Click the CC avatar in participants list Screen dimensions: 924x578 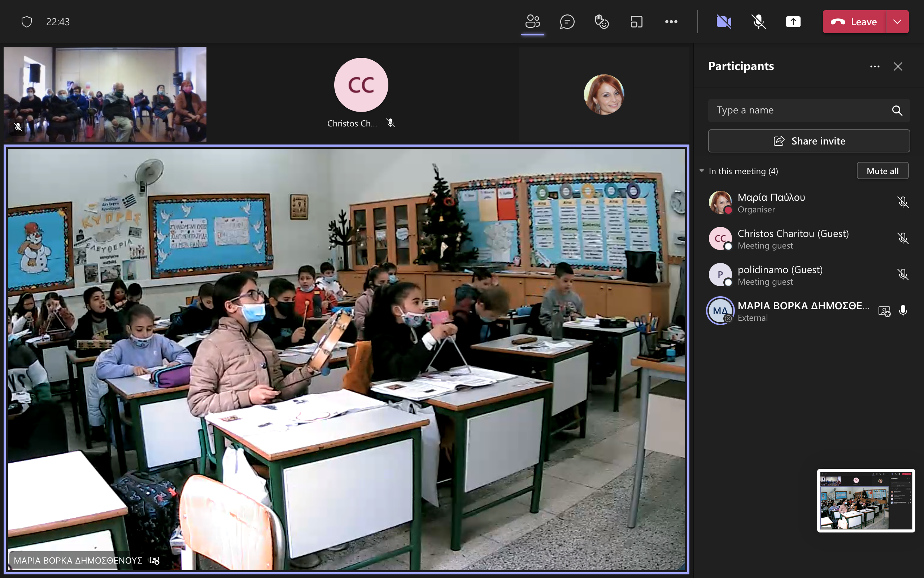[720, 238]
